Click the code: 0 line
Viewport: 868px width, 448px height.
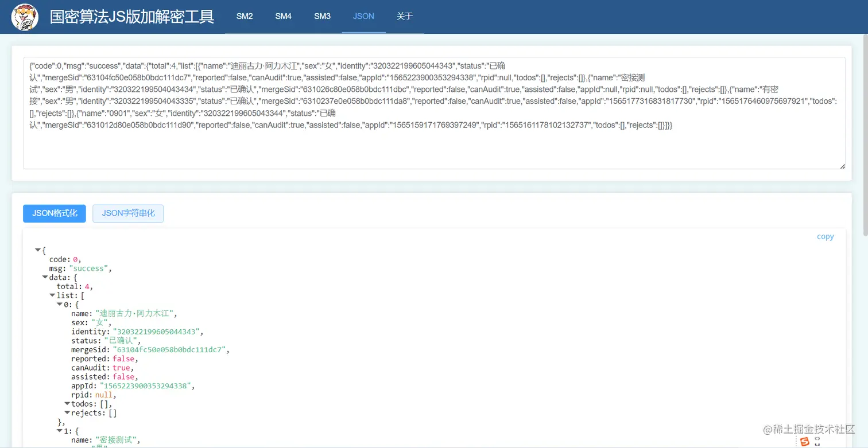pyautogui.click(x=65, y=259)
